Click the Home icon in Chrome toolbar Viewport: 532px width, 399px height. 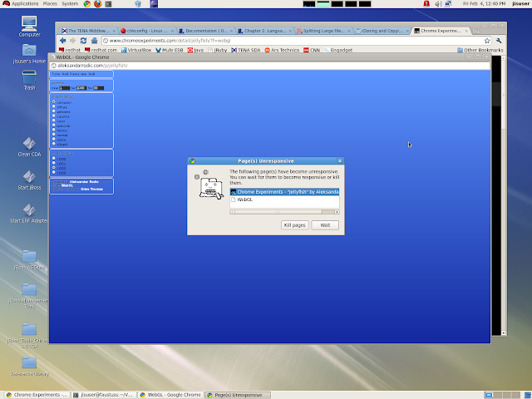click(94, 41)
